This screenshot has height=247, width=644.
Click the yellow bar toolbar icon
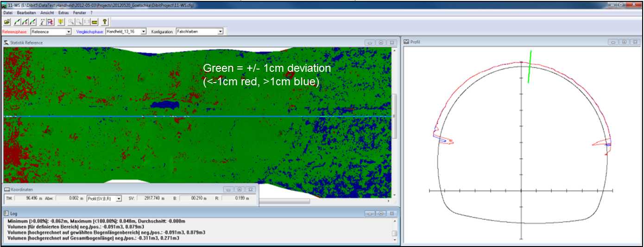(x=94, y=22)
